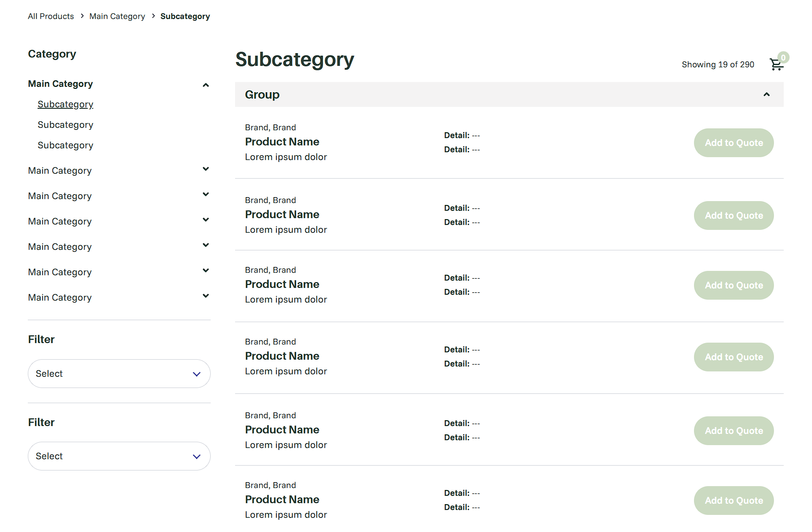Open the shopping cart icon
Viewport: 812px width, 532px height.
tap(776, 64)
